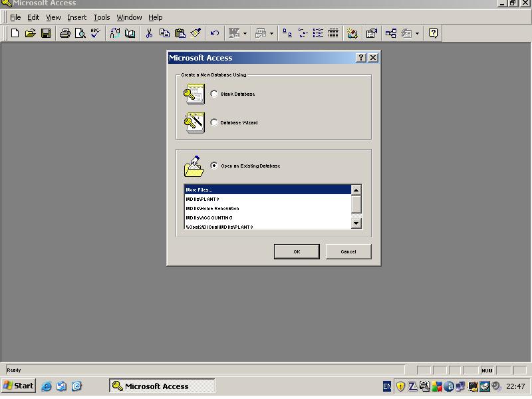
Task: Switch to Large Icons view
Action: (287, 33)
